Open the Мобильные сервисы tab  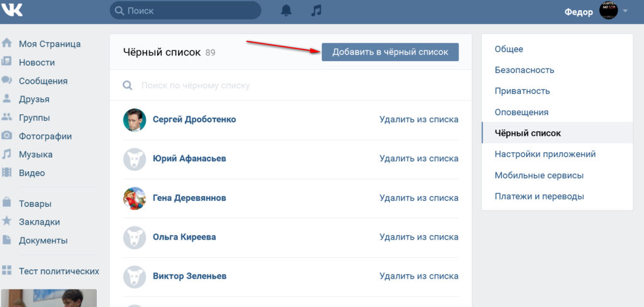point(557,176)
